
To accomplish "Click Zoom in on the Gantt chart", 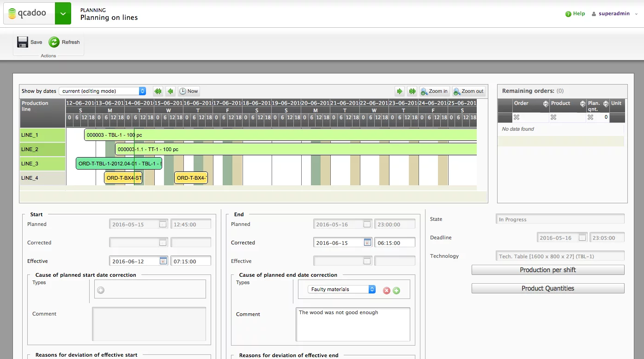I will pyautogui.click(x=434, y=91).
